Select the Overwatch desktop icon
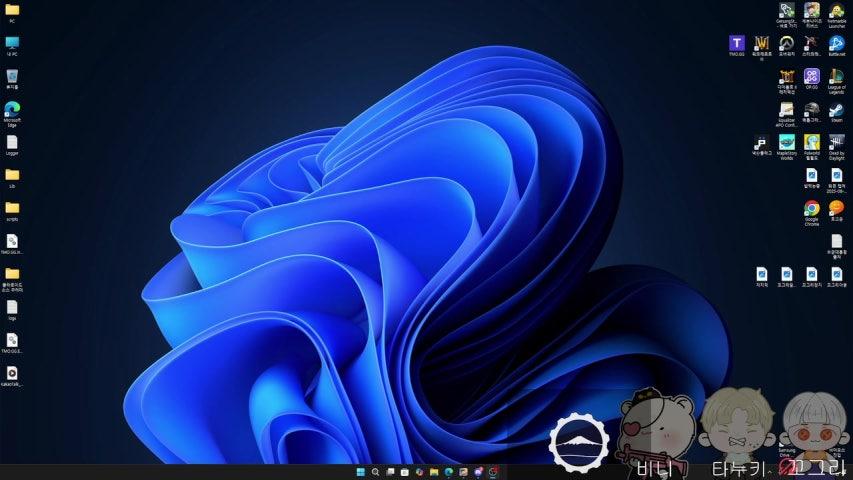The image size is (853, 480). click(x=787, y=43)
